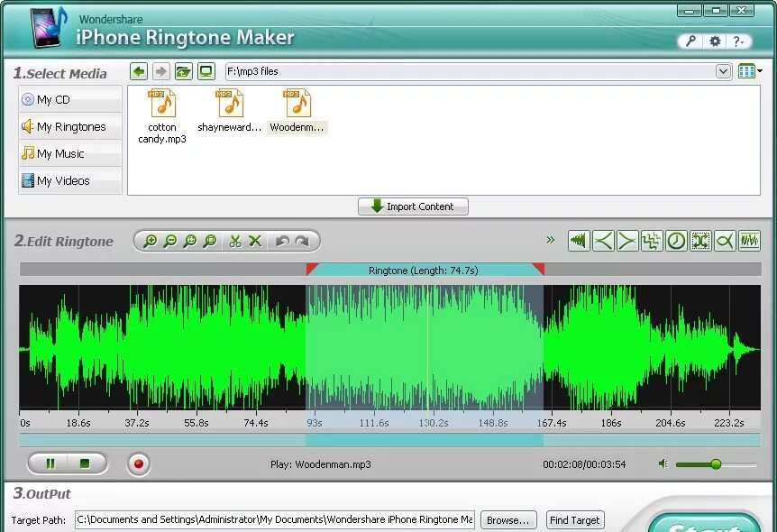Apply the fade out effect icon
777x532 pixels.
(627, 241)
